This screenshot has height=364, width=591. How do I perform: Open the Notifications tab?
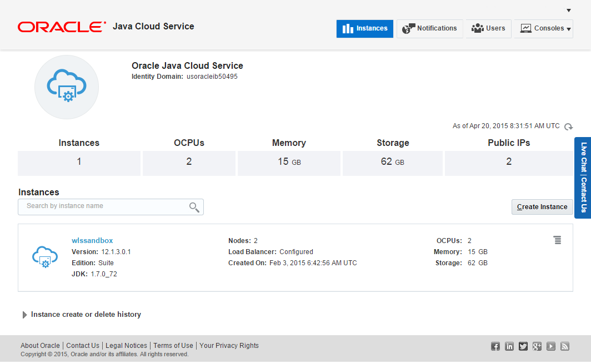pos(430,28)
